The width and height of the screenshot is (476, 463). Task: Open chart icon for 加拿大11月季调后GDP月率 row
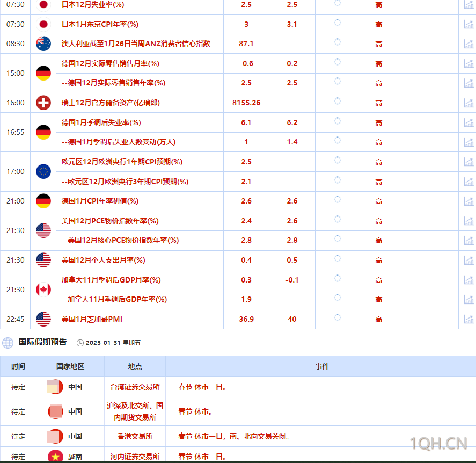click(468, 280)
